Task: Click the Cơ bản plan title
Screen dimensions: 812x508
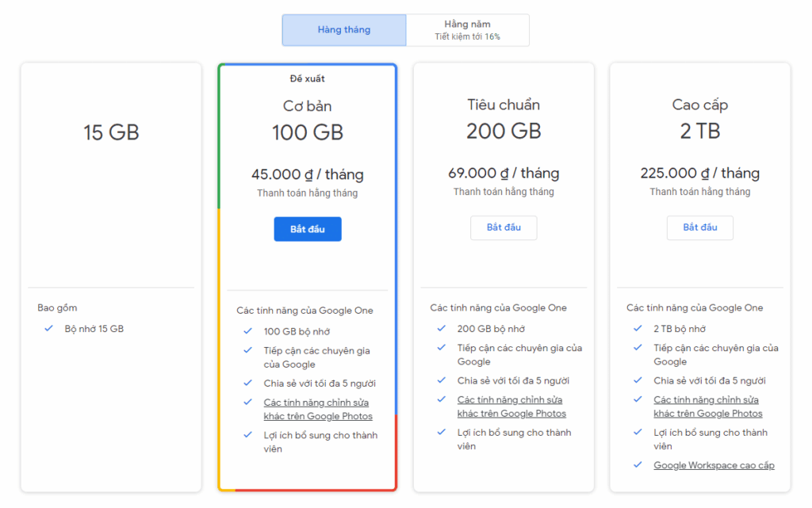Action: 307,106
